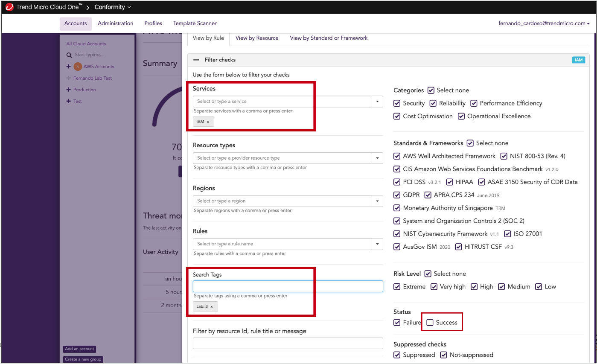Uncheck the HIPAA standard
This screenshot has width=597, height=364.
450,182
